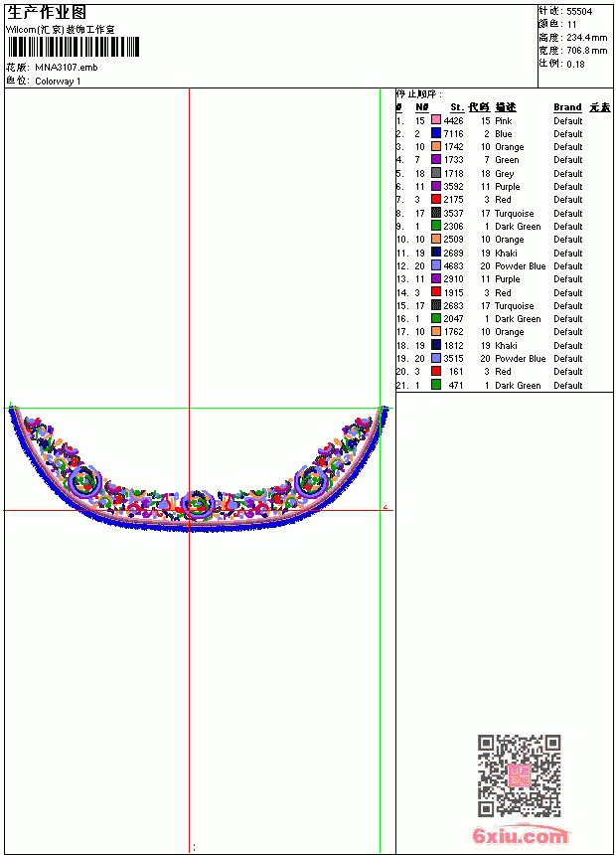The height and width of the screenshot is (855, 616).
Task: Click the Orange swatch in row 3
Action: (x=435, y=146)
